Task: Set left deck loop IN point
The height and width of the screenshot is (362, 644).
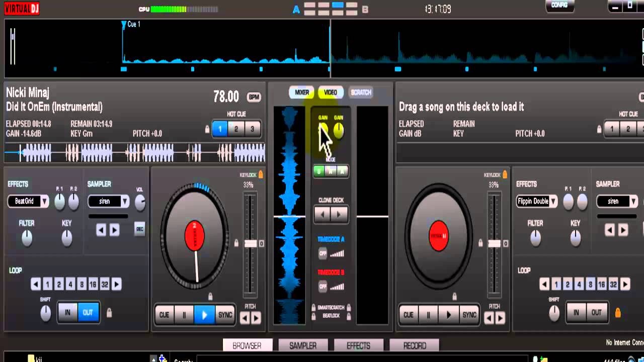Action: [x=67, y=313]
